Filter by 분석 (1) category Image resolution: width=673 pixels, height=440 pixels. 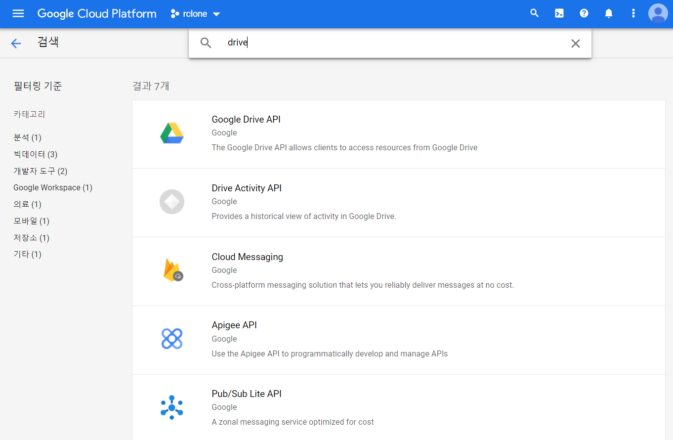[x=28, y=137]
